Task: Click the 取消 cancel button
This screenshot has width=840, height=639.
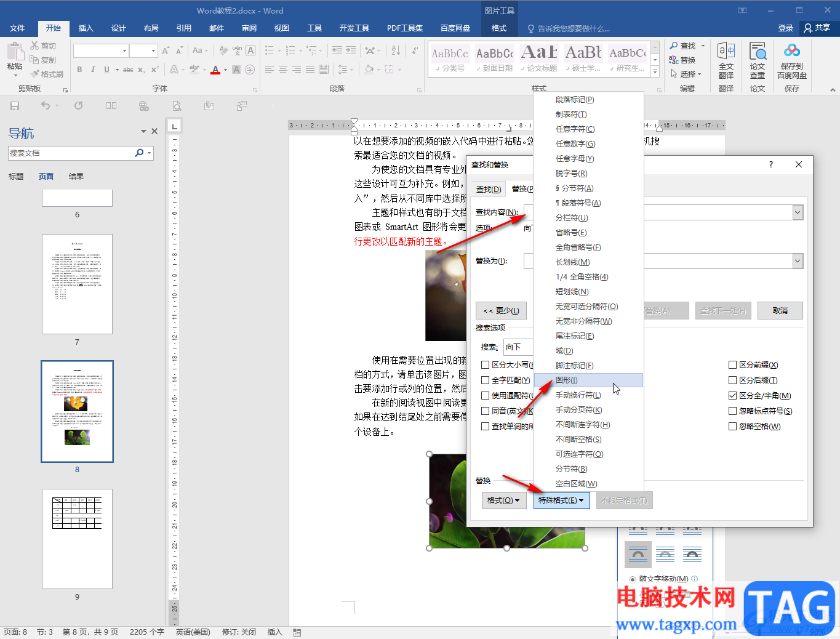Action: 780,311
